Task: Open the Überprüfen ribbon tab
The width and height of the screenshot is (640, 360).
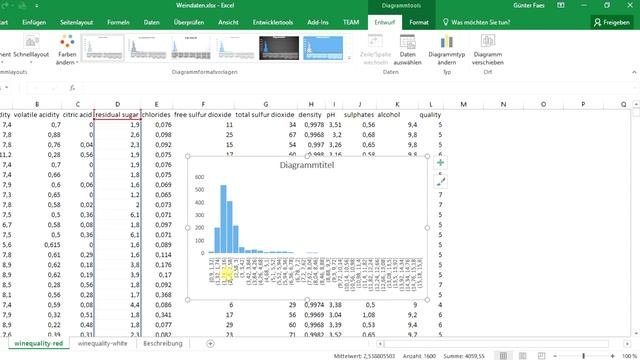Action: click(189, 22)
